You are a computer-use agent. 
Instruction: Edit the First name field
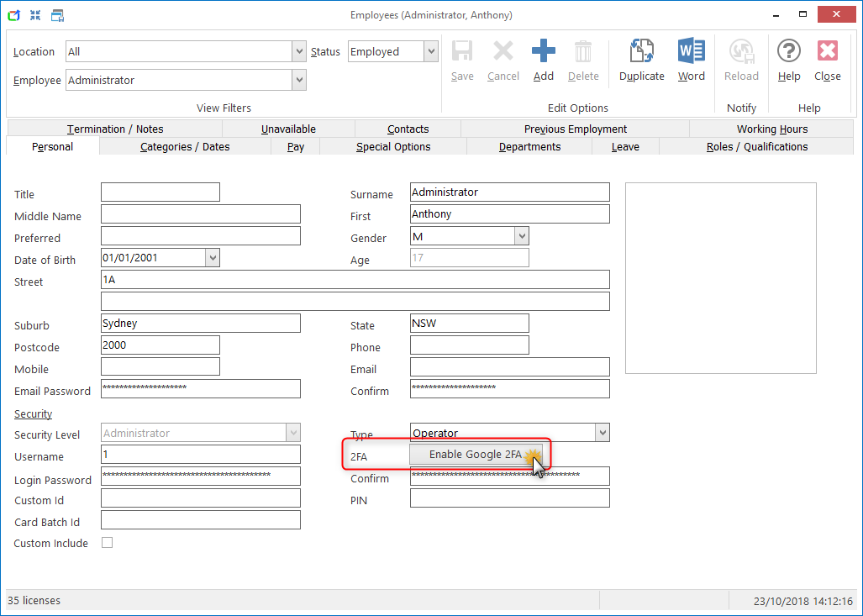pyautogui.click(x=510, y=214)
